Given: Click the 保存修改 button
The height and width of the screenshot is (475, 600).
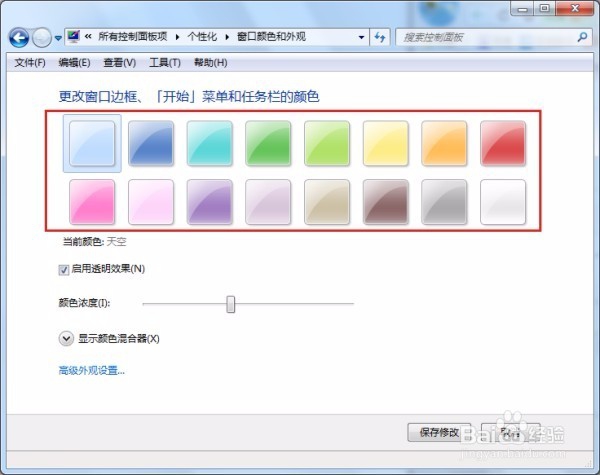Looking at the screenshot, I should [439, 433].
